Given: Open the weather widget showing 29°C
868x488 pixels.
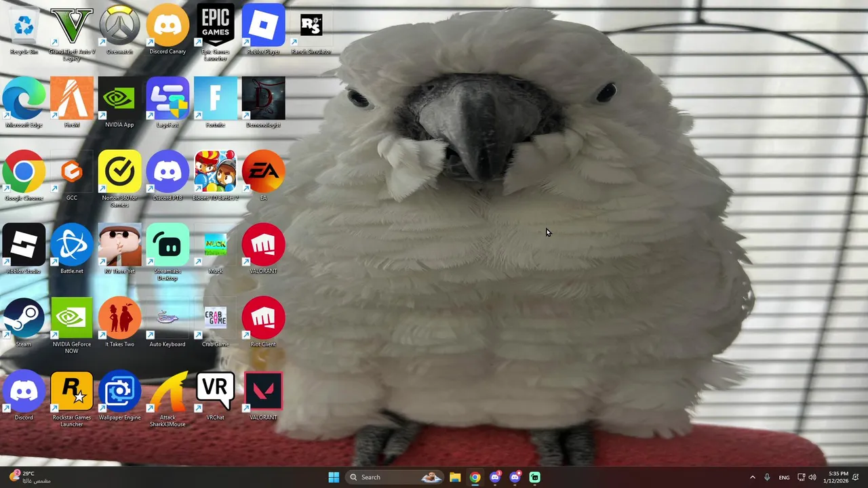Looking at the screenshot, I should pyautogui.click(x=31, y=477).
